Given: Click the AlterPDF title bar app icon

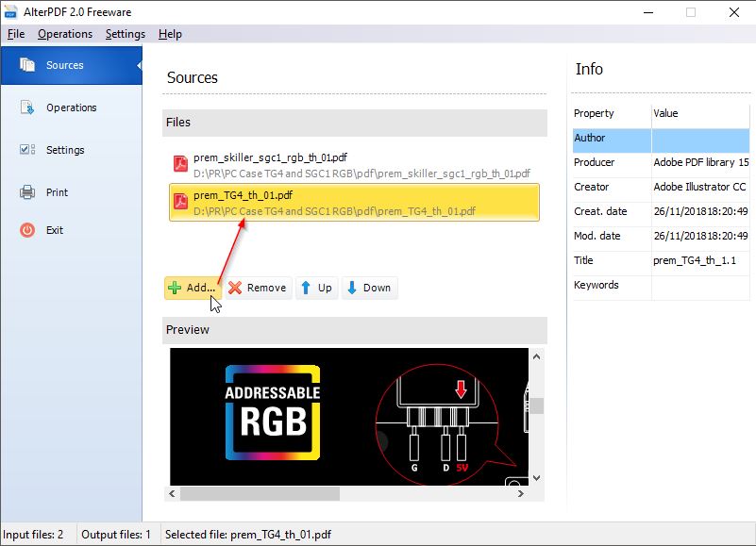Looking at the screenshot, I should [10, 12].
